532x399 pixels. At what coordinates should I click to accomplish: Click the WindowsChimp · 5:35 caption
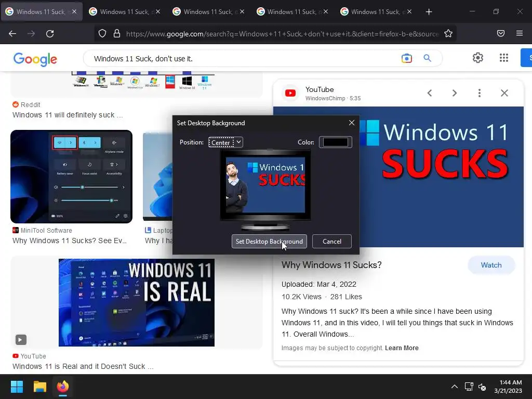click(333, 98)
